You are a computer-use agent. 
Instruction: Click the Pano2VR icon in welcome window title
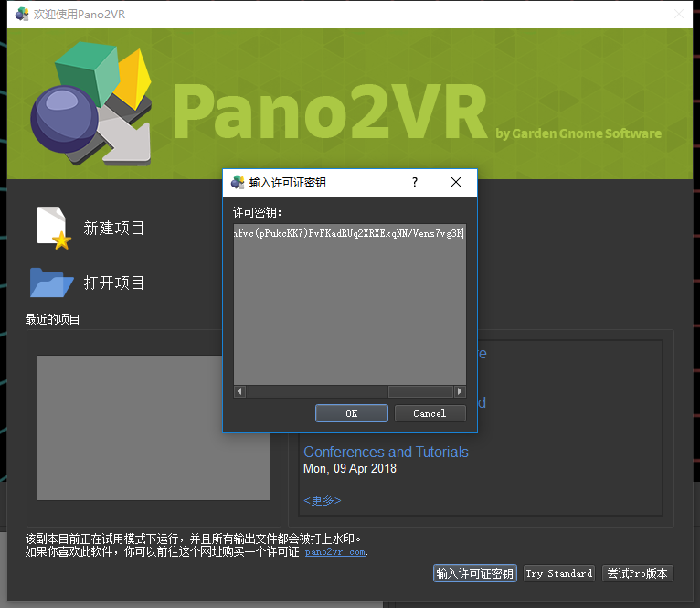click(x=21, y=14)
